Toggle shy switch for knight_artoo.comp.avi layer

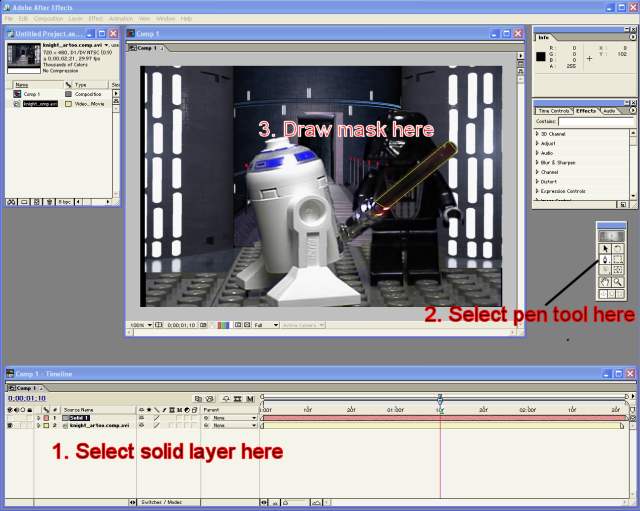point(142,425)
